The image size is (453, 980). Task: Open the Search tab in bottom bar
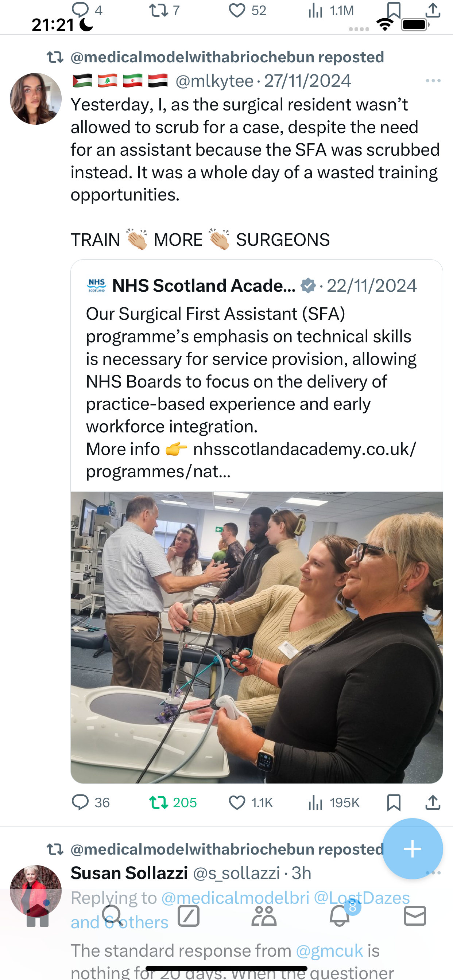point(113,915)
